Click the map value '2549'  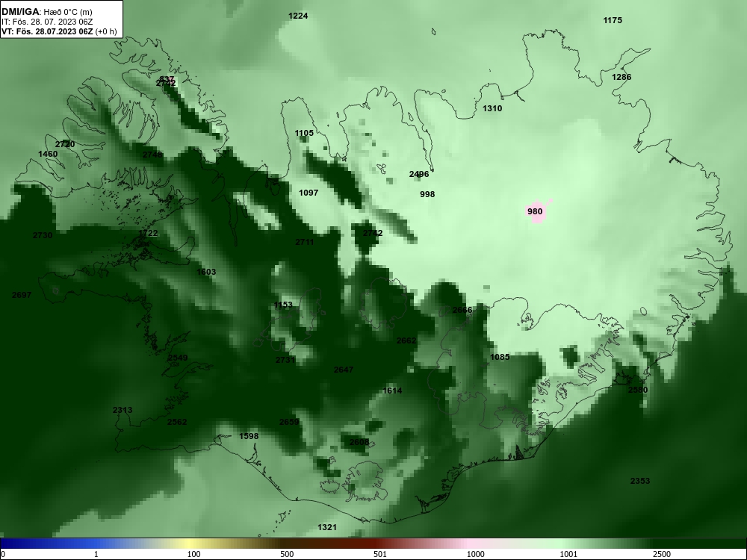tap(179, 358)
